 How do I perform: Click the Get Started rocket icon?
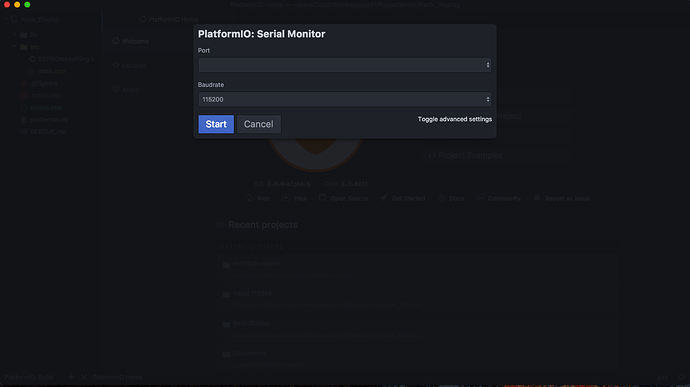point(384,198)
